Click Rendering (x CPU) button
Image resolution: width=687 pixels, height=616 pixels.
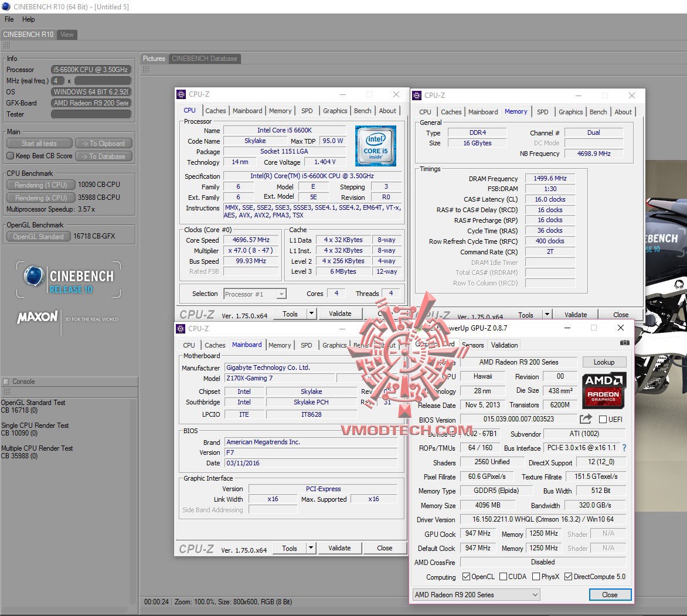click(41, 198)
